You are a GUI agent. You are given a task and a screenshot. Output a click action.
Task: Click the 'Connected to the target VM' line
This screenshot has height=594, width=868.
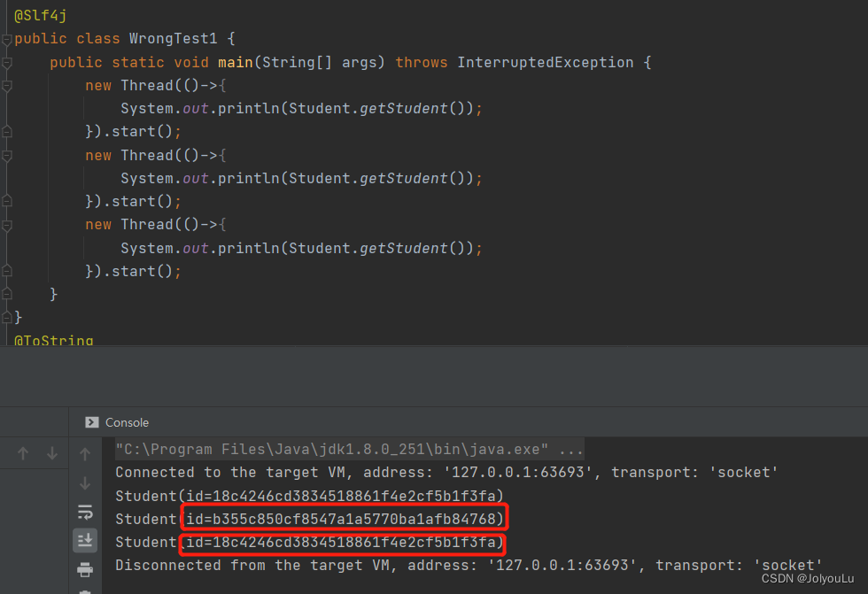click(x=446, y=473)
